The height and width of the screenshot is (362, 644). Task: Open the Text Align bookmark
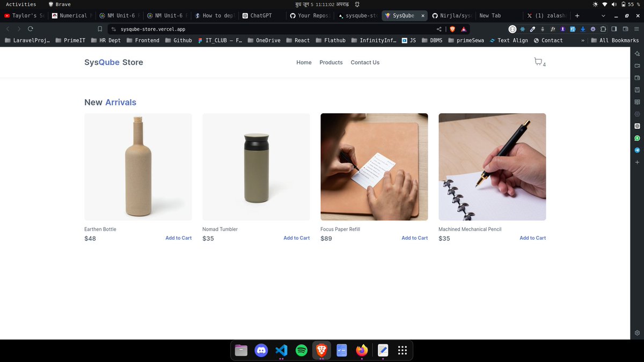click(x=509, y=40)
